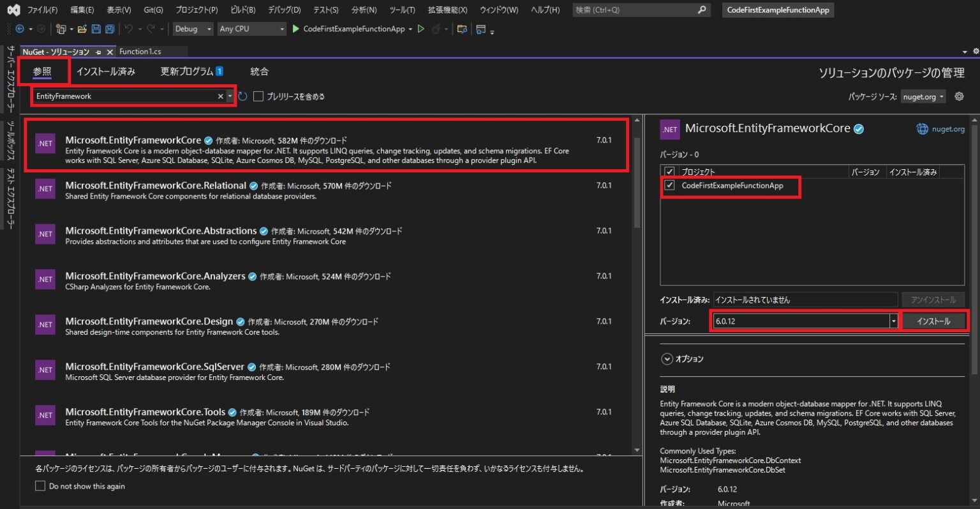Screen dimensions: 980x509
Task: Click the インストール button
Action: coord(934,321)
